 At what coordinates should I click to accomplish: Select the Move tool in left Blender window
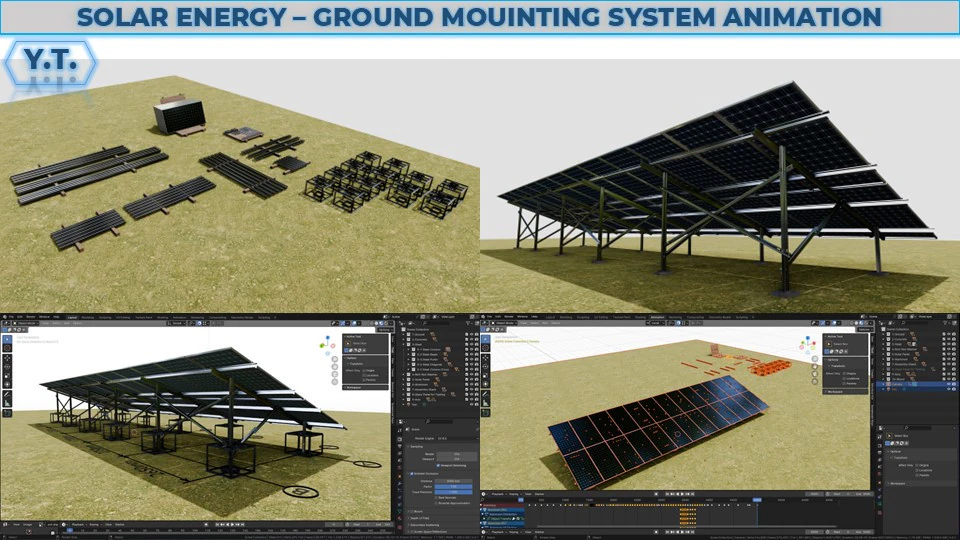pos(7,358)
